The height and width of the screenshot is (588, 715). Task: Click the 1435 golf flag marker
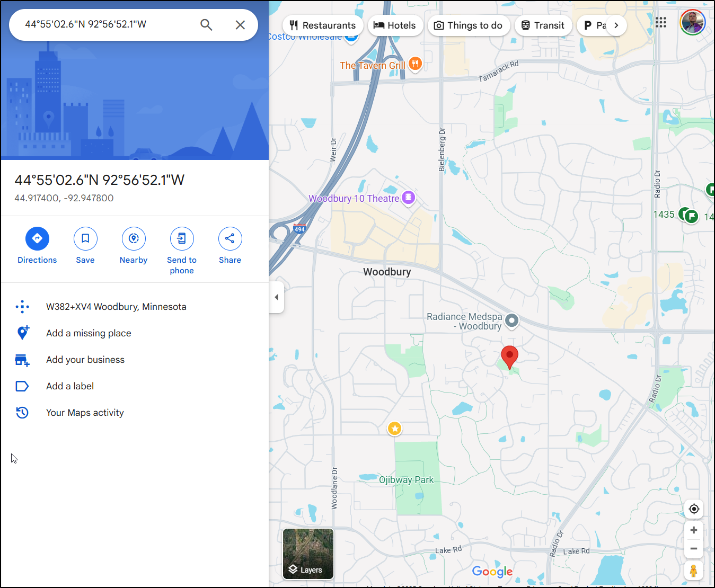(x=691, y=216)
